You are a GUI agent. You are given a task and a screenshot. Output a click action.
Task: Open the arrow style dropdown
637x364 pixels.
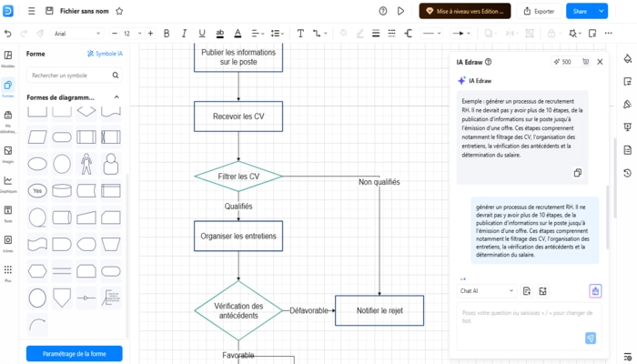461,34
